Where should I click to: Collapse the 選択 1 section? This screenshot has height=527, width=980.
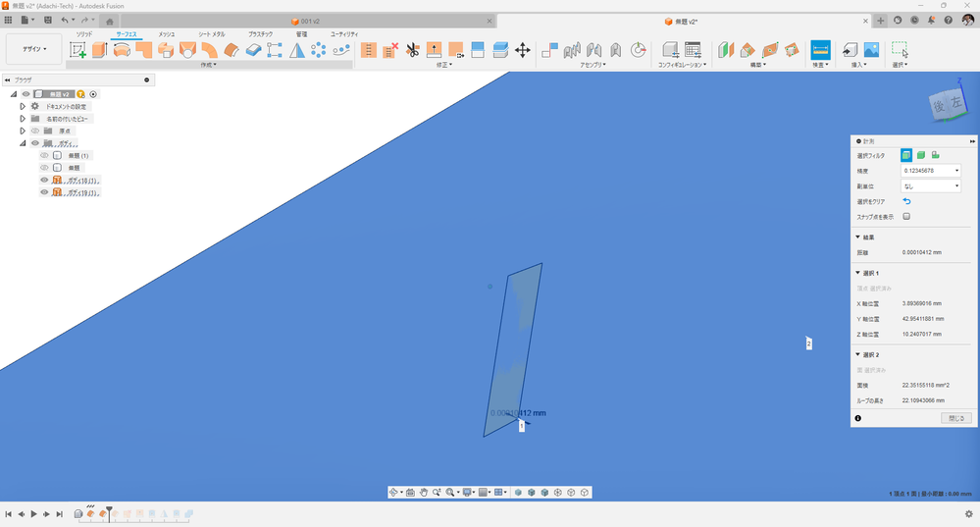858,273
